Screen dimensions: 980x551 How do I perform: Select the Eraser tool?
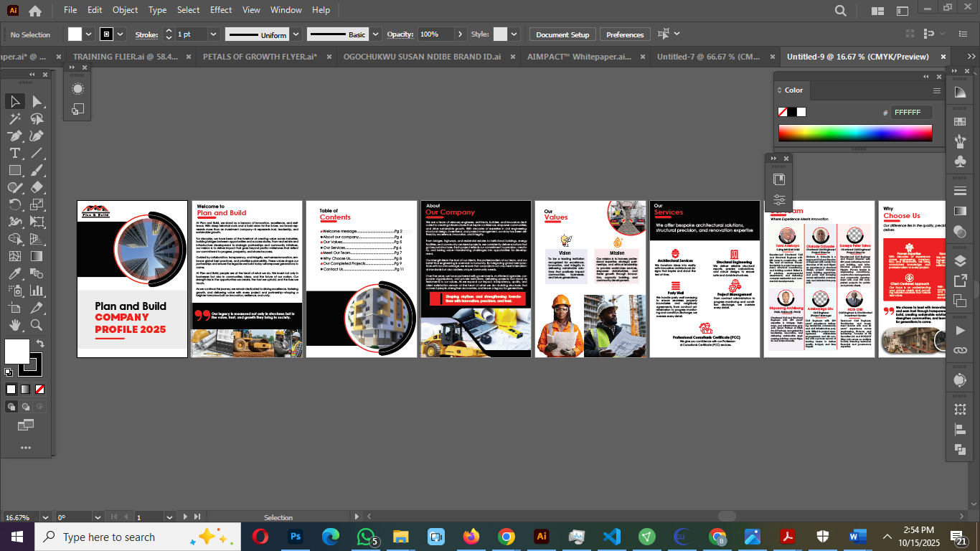point(37,187)
